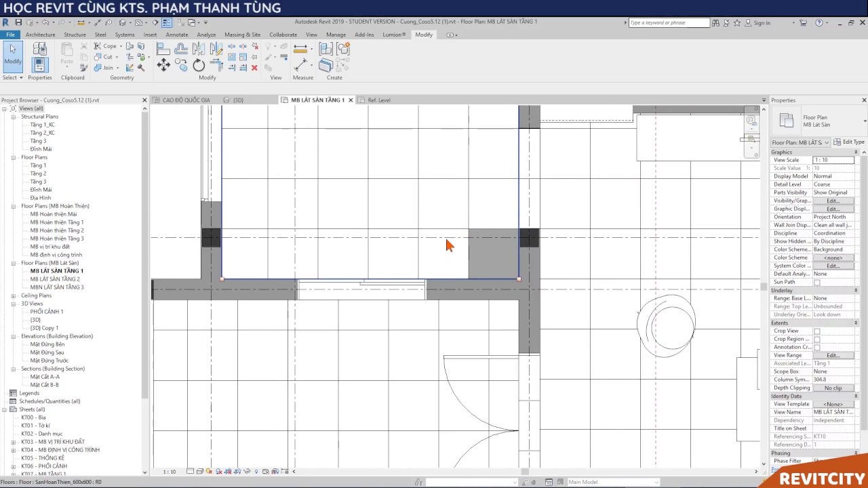Toggle the Crop Region Visible checkbox
The height and width of the screenshot is (488, 868).
(817, 339)
